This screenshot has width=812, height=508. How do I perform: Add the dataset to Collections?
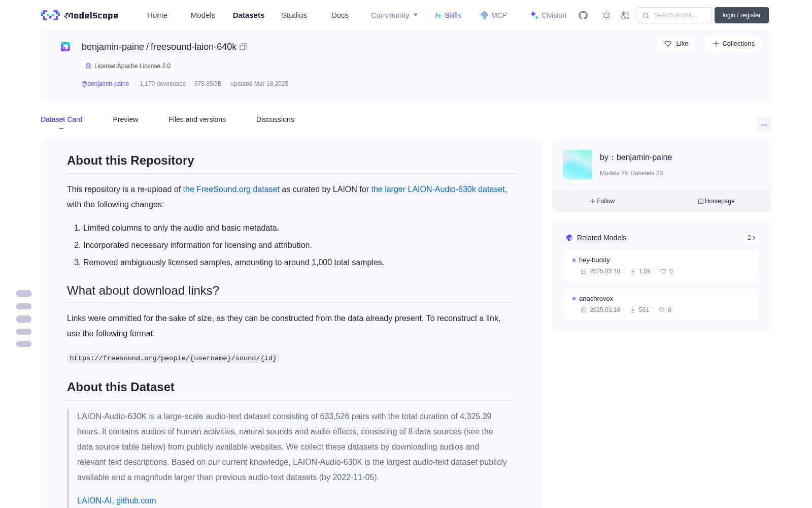tap(733, 44)
